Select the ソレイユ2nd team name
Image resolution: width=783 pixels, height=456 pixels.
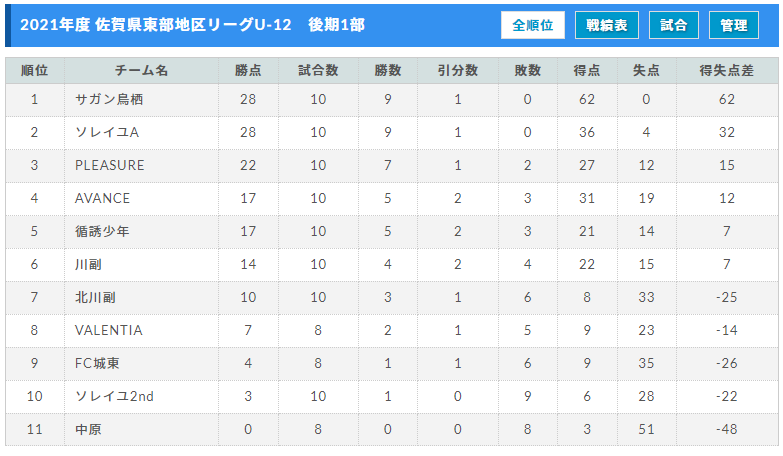(114, 396)
